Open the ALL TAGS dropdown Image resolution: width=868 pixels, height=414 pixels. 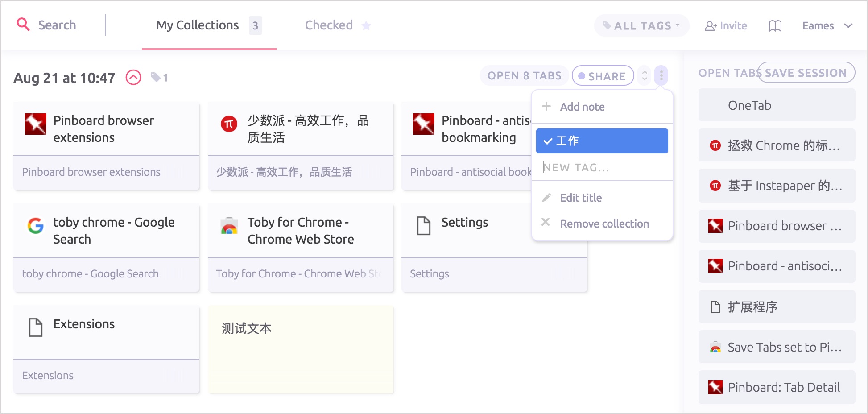[x=641, y=26]
